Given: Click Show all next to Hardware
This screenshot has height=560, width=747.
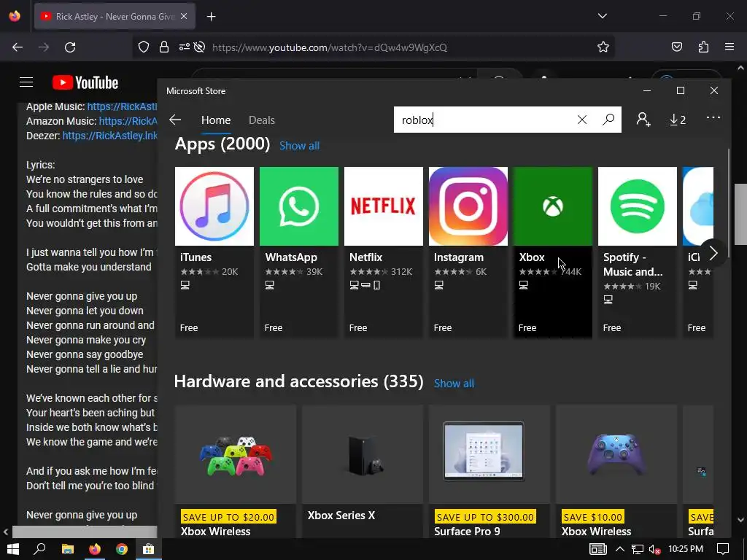Looking at the screenshot, I should point(454,384).
